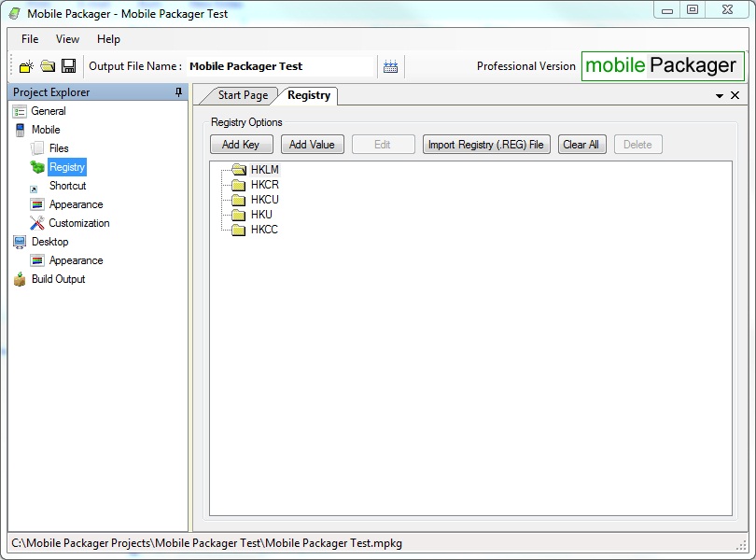The height and width of the screenshot is (560, 756).
Task: Click the Mobile Packager title bar app icon
Action: (x=15, y=13)
